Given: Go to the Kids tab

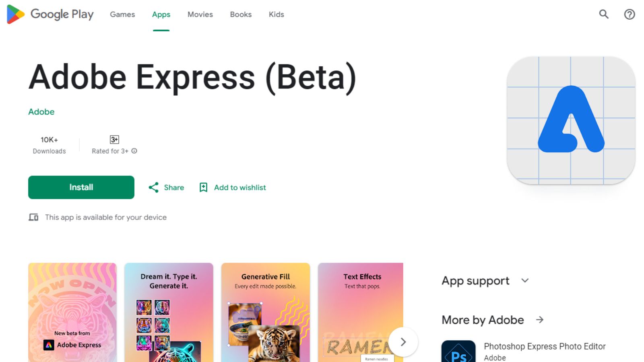Looking at the screenshot, I should click(x=276, y=14).
